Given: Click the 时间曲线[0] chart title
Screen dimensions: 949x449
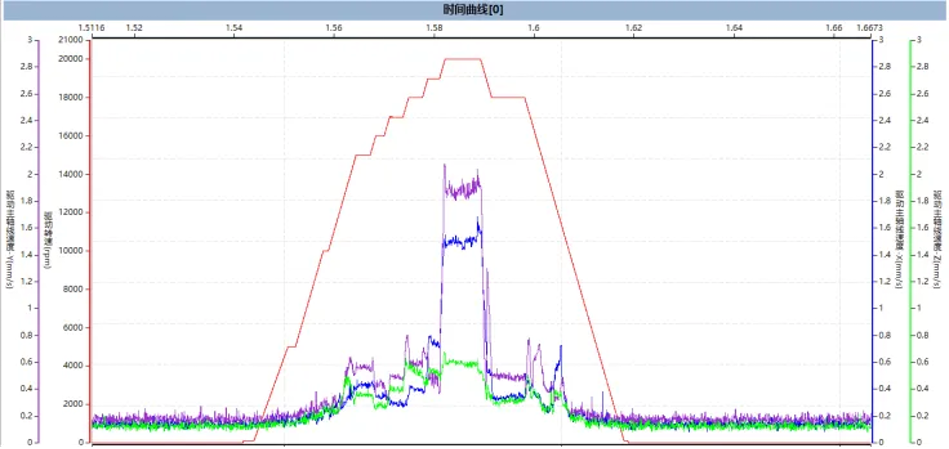Looking at the screenshot, I should (474, 9).
